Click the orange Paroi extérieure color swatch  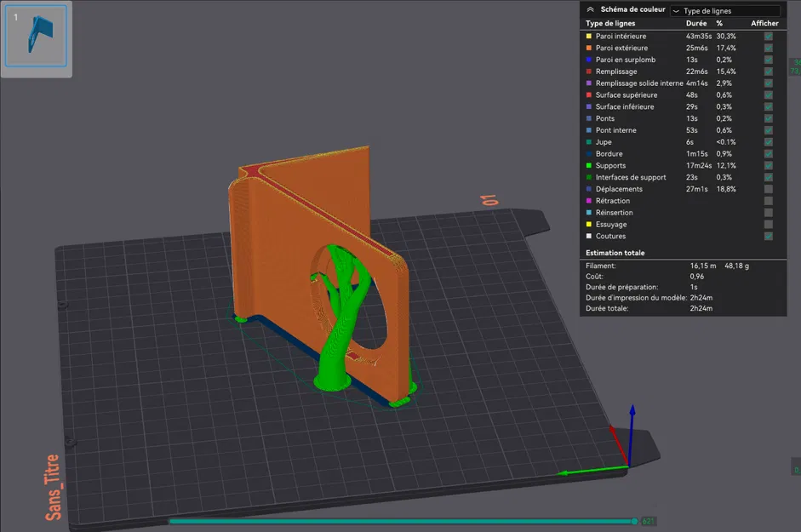[x=588, y=48]
